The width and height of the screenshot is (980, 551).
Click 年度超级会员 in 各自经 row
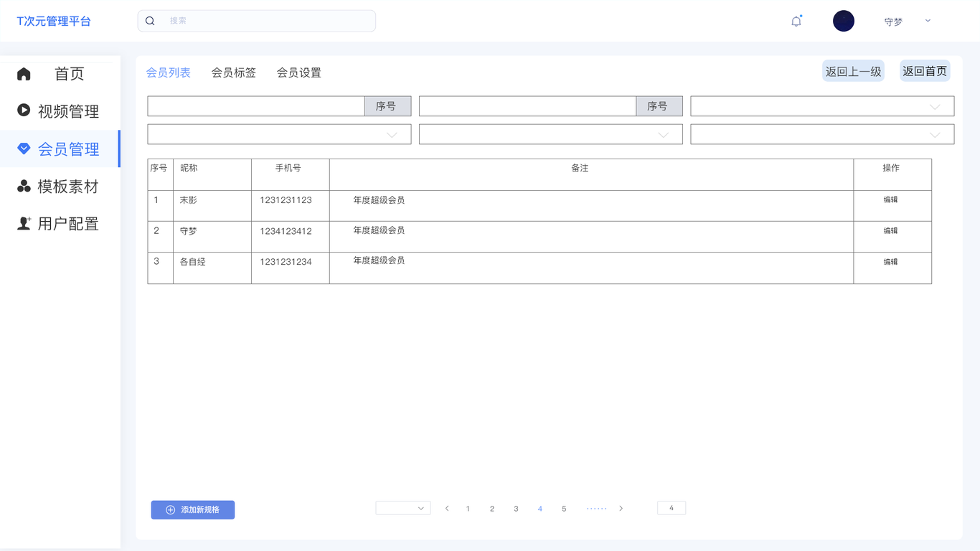[379, 260]
